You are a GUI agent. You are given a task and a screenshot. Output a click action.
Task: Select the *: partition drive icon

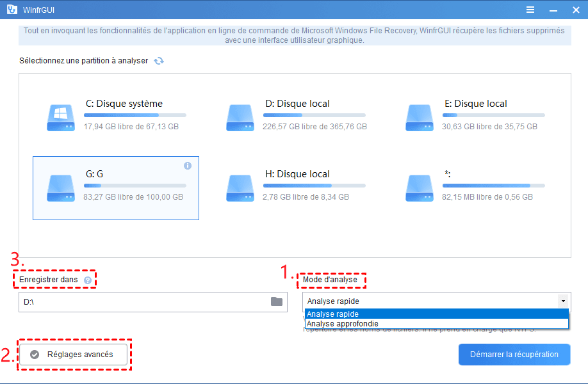tap(420, 188)
